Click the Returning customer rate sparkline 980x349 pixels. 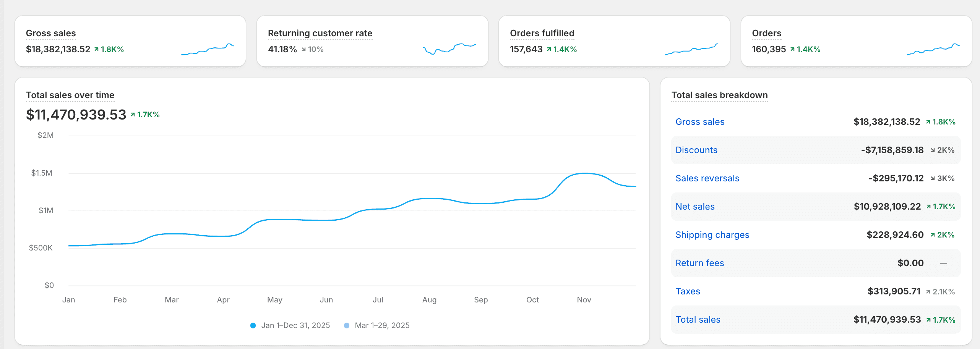coord(449,49)
